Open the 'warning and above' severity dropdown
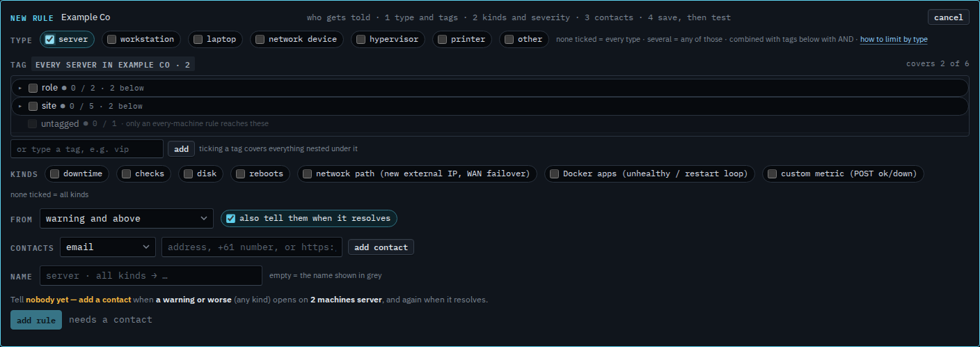This screenshot has width=980, height=347. click(x=127, y=219)
